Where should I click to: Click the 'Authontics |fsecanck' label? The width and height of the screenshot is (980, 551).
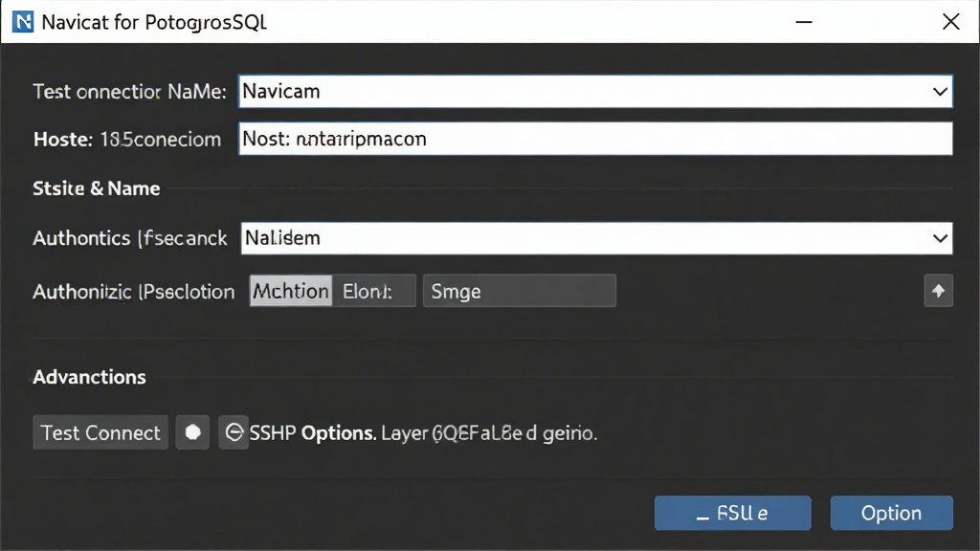click(x=130, y=238)
